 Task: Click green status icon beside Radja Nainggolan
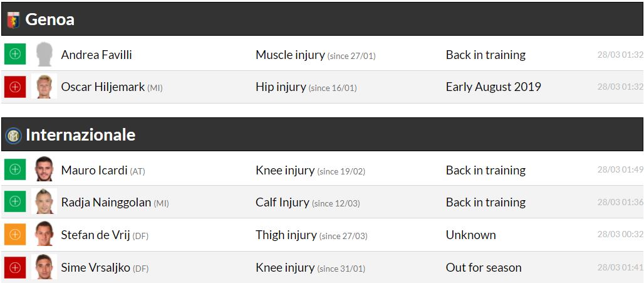point(15,202)
